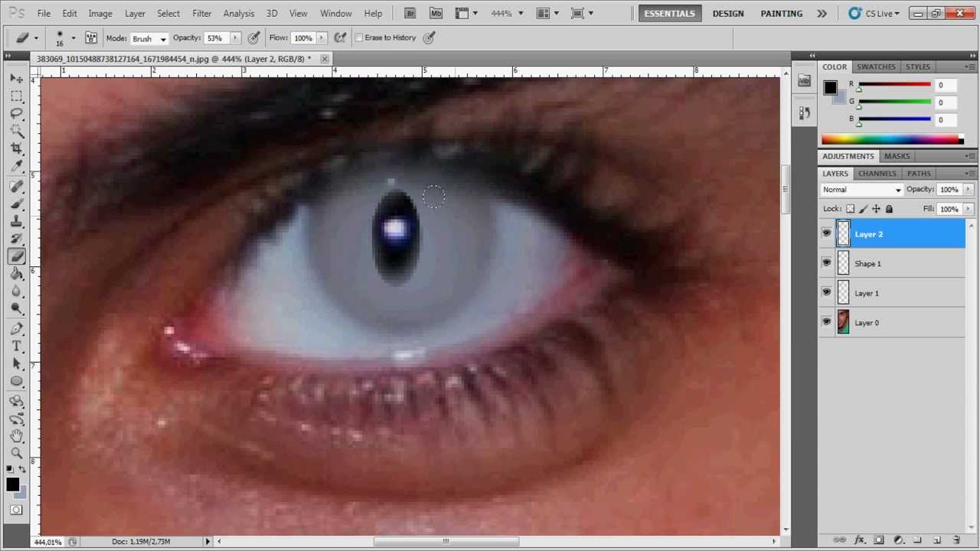Enable Erase to History checkbox
Image resolution: width=980 pixels, height=551 pixels.
[359, 37]
